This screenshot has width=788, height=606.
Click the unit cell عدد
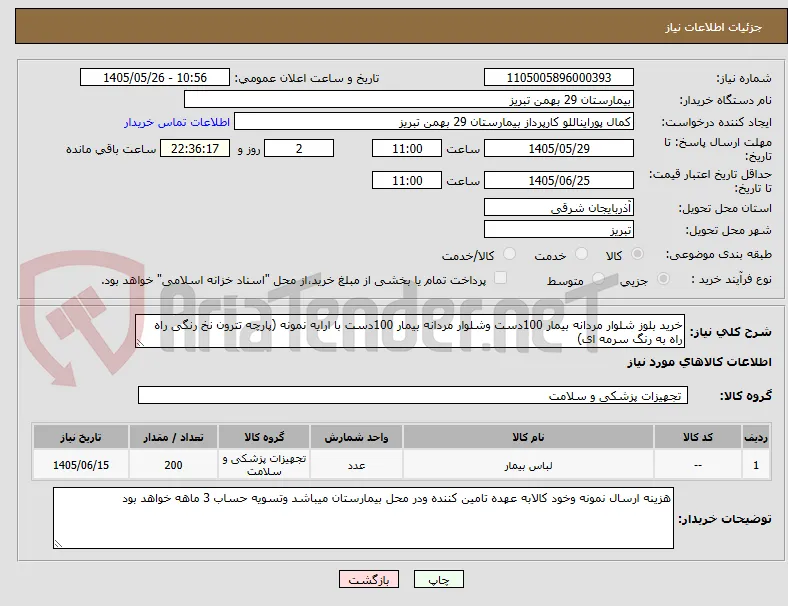point(356,465)
